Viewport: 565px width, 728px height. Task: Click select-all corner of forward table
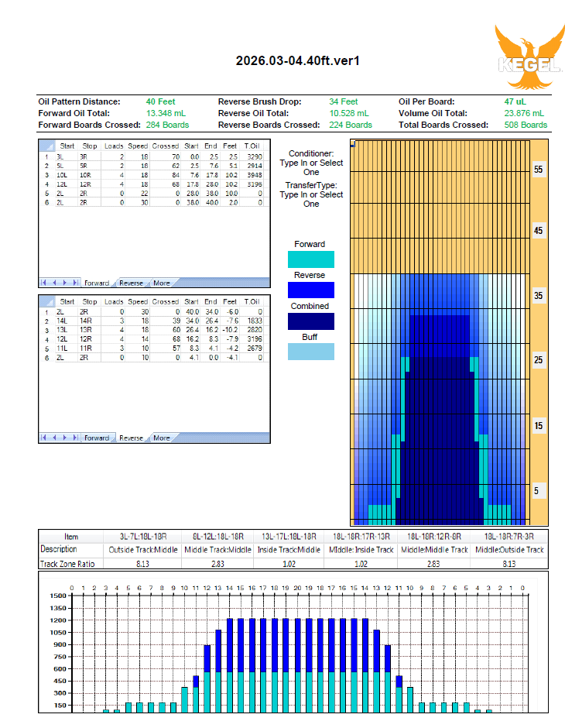tap(46, 146)
